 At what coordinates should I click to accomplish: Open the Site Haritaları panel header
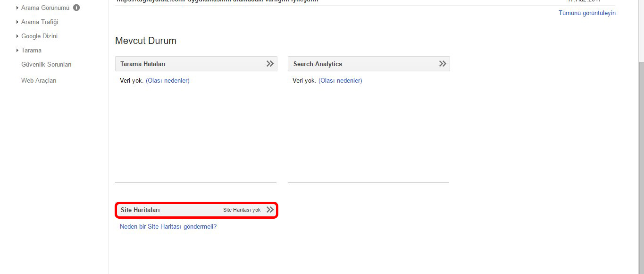tap(196, 210)
